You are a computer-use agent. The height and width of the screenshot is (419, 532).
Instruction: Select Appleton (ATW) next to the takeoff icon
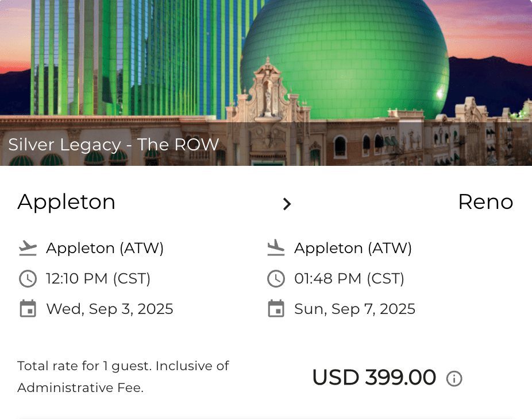tap(105, 248)
